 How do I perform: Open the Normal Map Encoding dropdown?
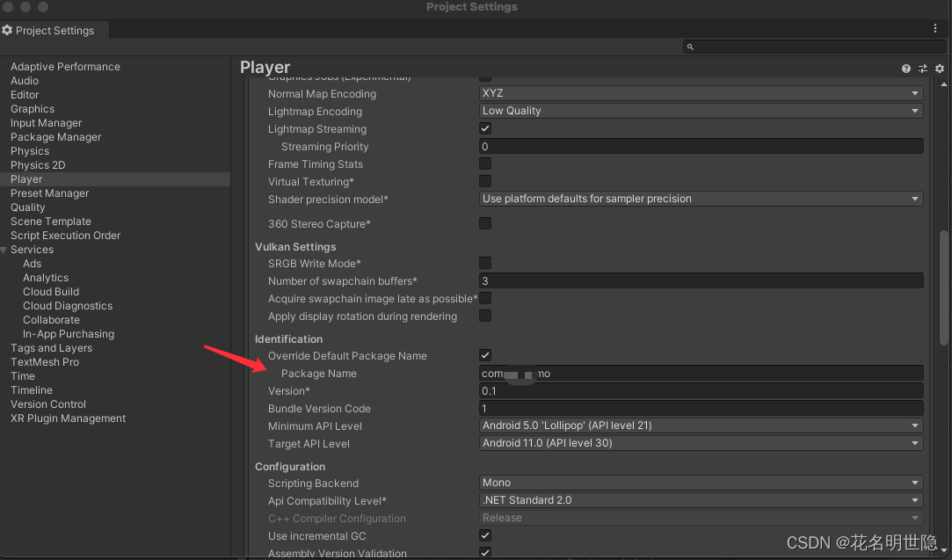point(701,93)
